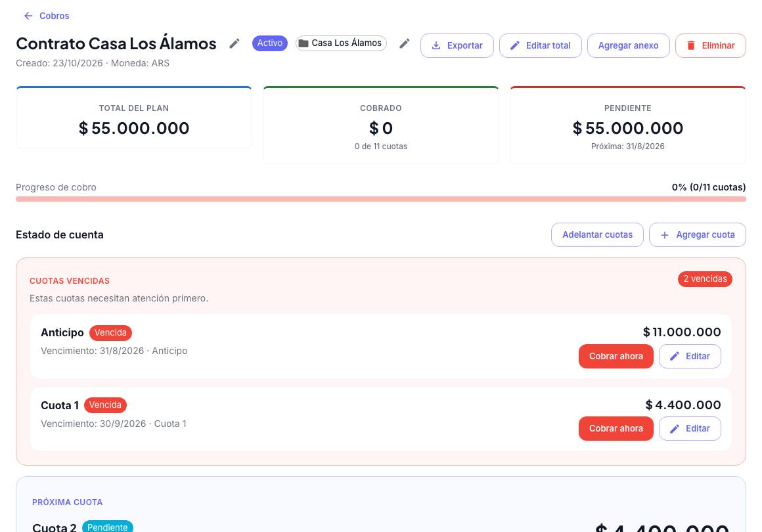Click the 'Progreso de cobro' label

point(56,187)
